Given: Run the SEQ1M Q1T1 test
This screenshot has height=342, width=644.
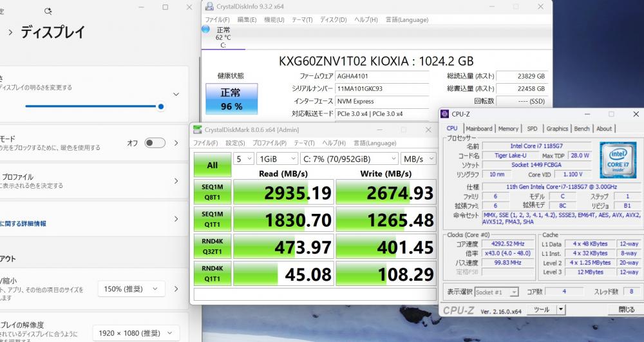Looking at the screenshot, I should (213, 219).
